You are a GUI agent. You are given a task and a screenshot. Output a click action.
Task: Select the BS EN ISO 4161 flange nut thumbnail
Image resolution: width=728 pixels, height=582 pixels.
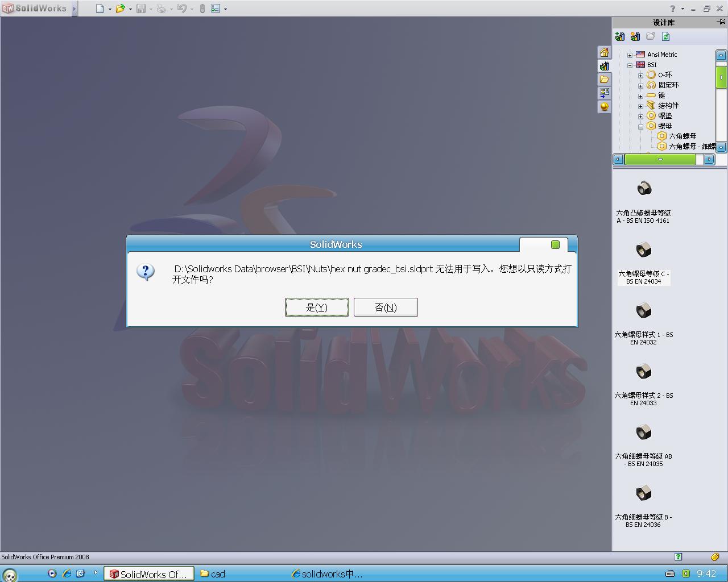pyautogui.click(x=644, y=188)
